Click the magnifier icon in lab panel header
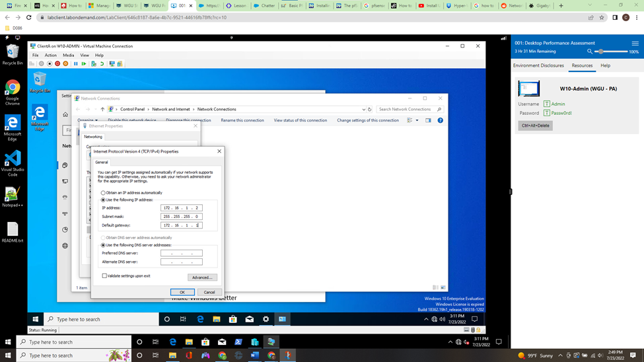 [590, 52]
